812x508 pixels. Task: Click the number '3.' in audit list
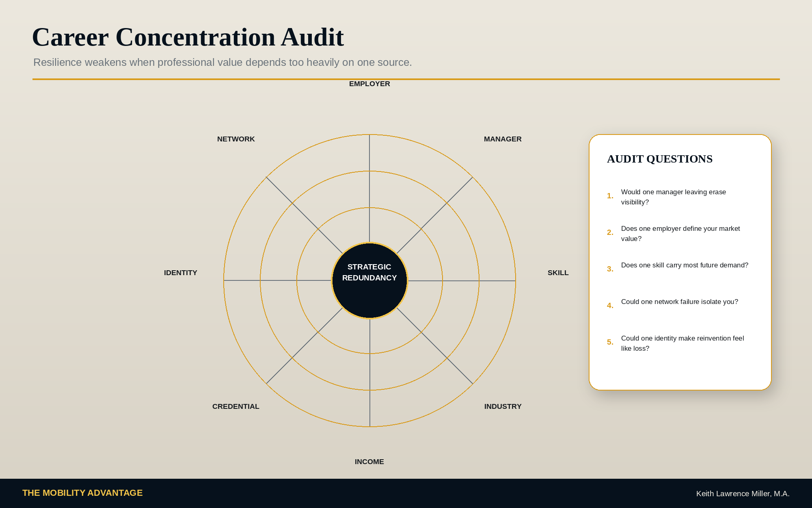point(610,269)
